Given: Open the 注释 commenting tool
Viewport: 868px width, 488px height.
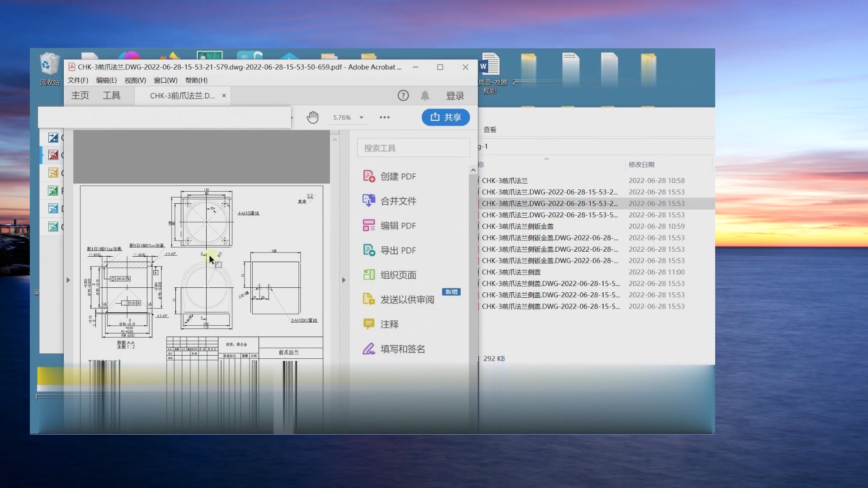Looking at the screenshot, I should [x=388, y=324].
